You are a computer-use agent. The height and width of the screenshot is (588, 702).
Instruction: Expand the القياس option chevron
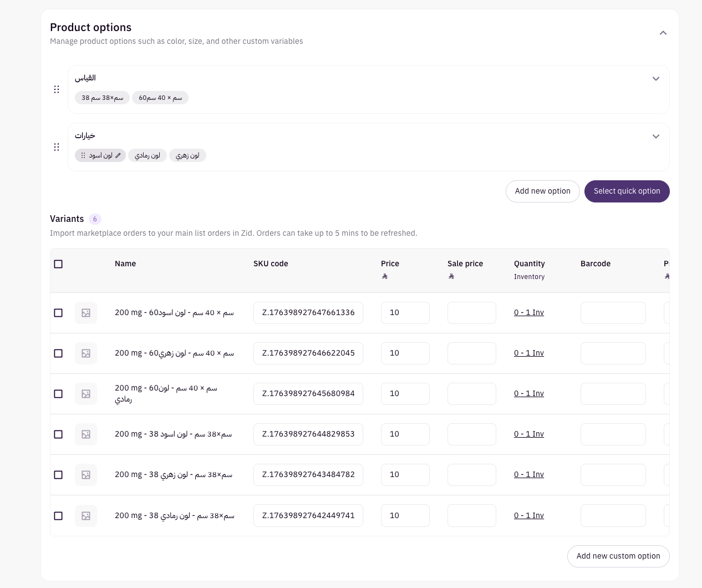click(656, 79)
